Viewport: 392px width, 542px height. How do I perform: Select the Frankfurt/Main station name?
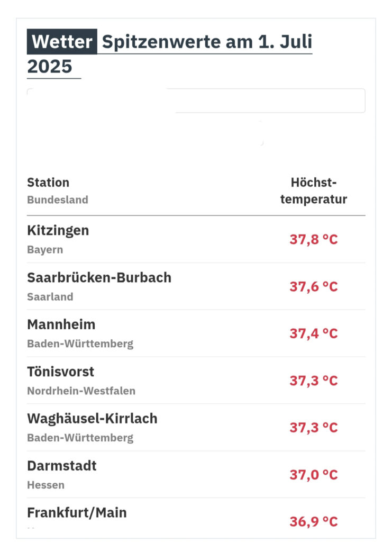click(77, 512)
